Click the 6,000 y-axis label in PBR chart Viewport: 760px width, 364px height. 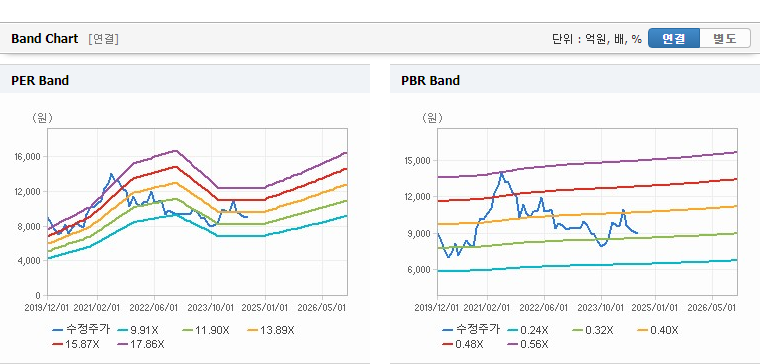click(x=420, y=270)
